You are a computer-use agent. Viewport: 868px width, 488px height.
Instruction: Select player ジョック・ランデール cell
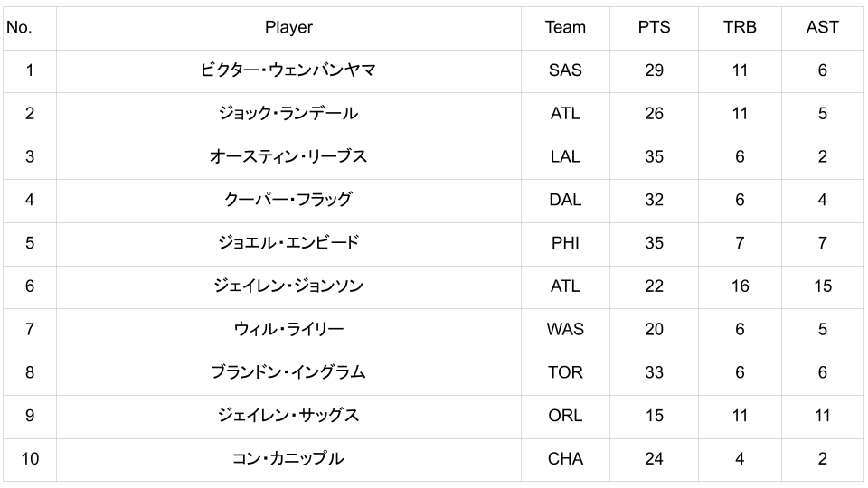[288, 114]
